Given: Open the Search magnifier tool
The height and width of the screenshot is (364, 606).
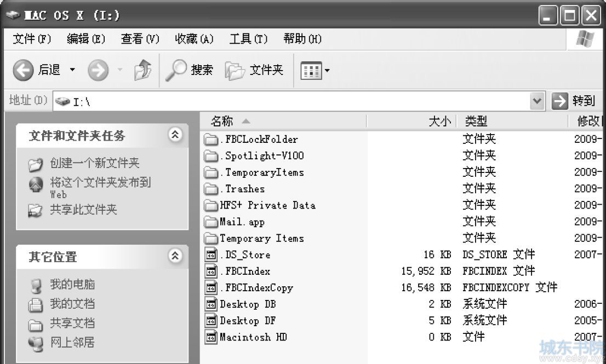Looking at the screenshot, I should pos(176,70).
